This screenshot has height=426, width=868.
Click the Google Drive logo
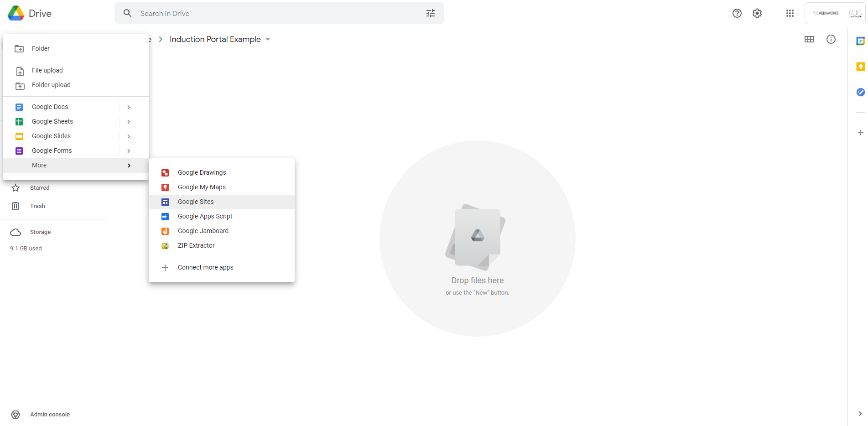[x=16, y=13]
